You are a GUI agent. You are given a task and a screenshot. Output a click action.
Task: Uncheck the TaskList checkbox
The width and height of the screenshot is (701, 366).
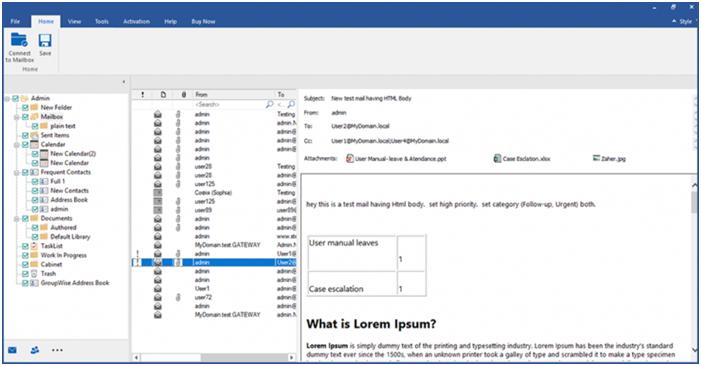click(x=25, y=246)
